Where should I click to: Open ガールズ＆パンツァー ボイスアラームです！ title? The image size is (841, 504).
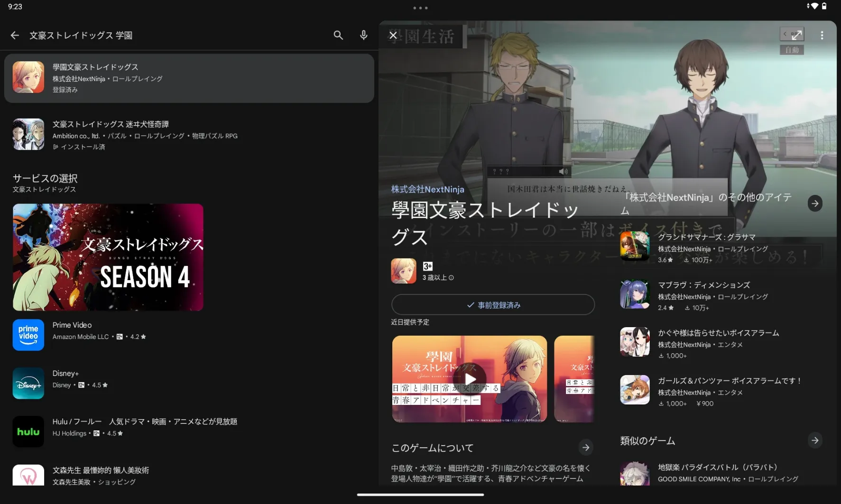(730, 381)
